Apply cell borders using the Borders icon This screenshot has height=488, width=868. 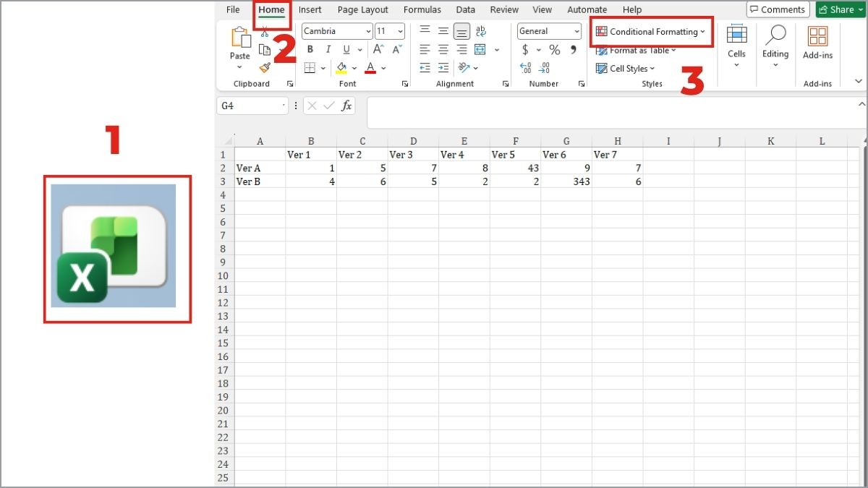pos(310,68)
